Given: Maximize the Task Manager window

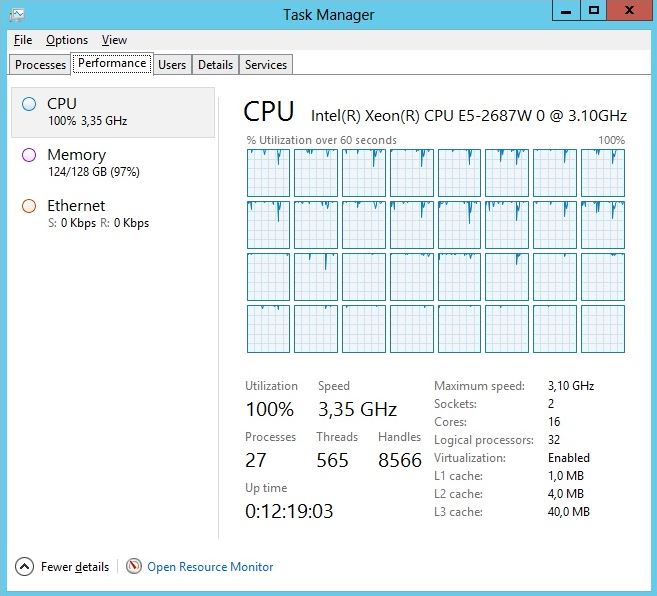Looking at the screenshot, I should (593, 10).
